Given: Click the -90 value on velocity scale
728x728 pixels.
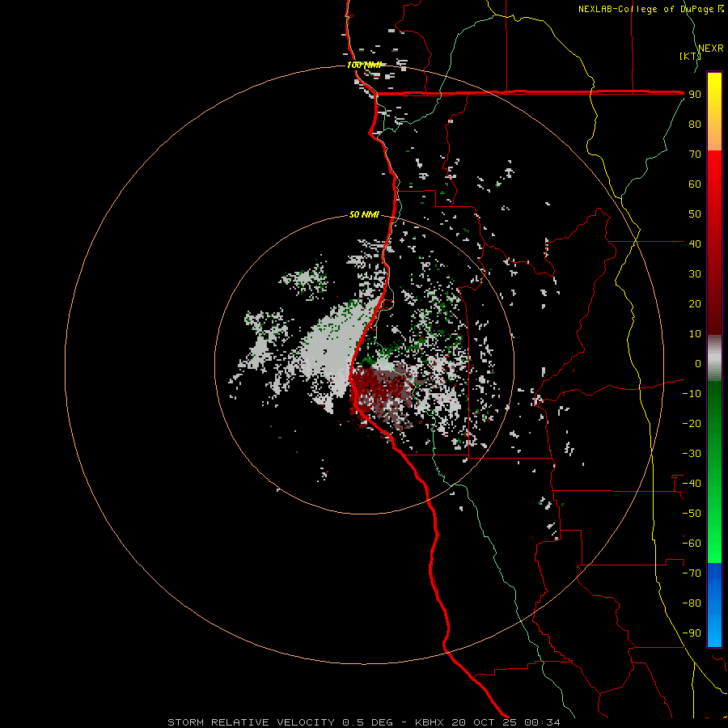Looking at the screenshot, I should tap(692, 633).
